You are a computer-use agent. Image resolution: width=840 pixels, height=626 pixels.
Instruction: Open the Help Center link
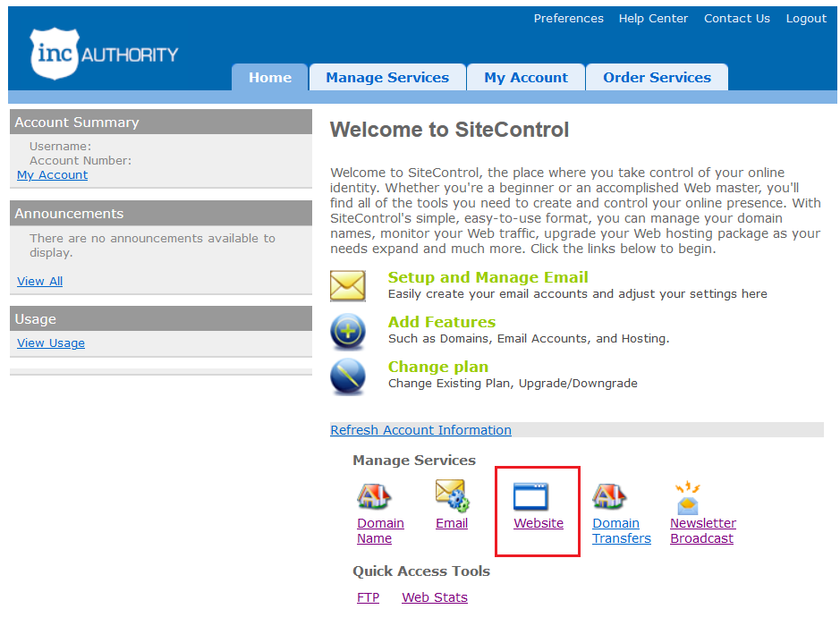coord(653,18)
